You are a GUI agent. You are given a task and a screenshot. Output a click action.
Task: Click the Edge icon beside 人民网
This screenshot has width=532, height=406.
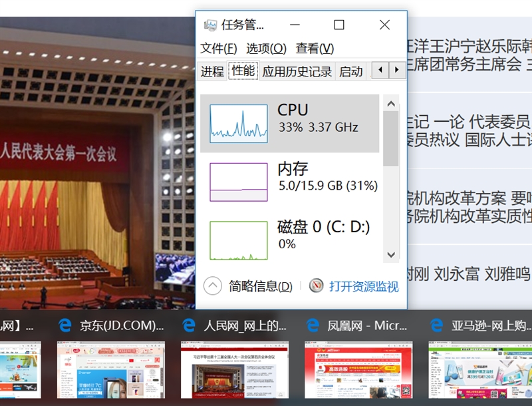[x=189, y=325]
